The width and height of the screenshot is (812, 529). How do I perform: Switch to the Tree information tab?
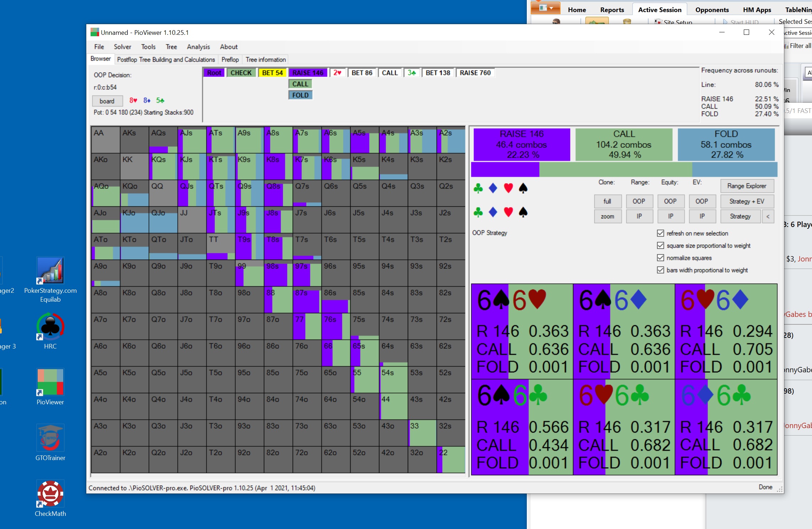[x=266, y=59]
